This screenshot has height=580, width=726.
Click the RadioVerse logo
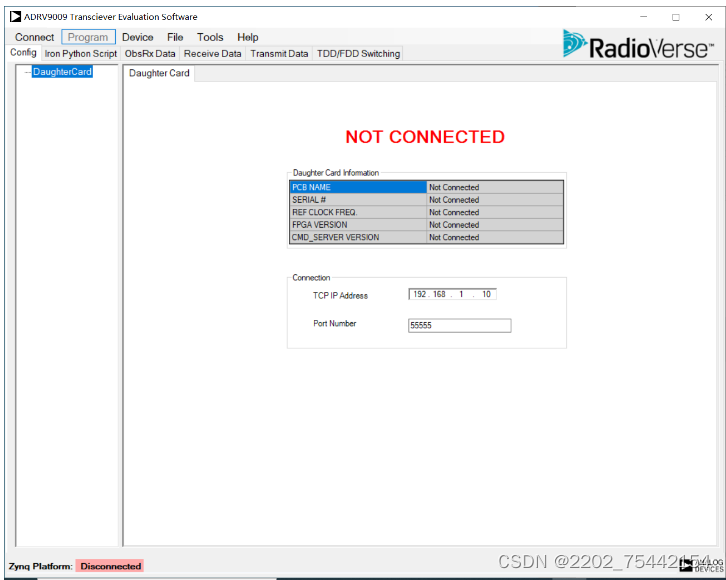638,45
